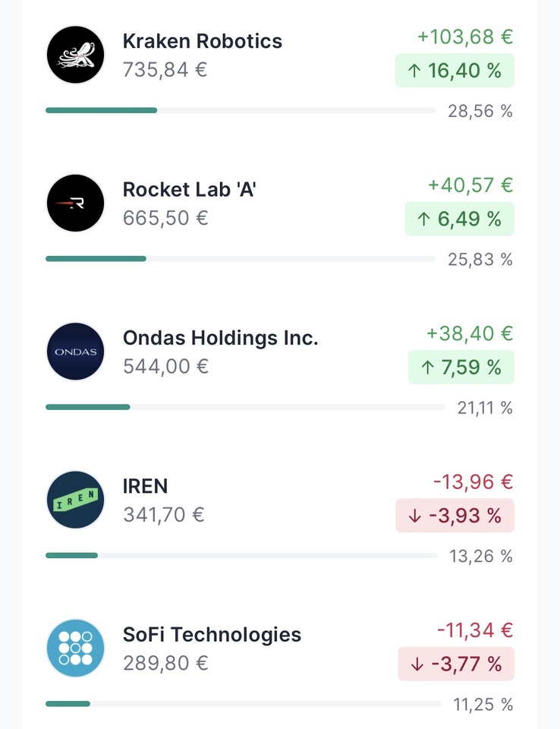Select the Ondas Holdings Inc. title
The image size is (560, 729).
[x=221, y=338]
